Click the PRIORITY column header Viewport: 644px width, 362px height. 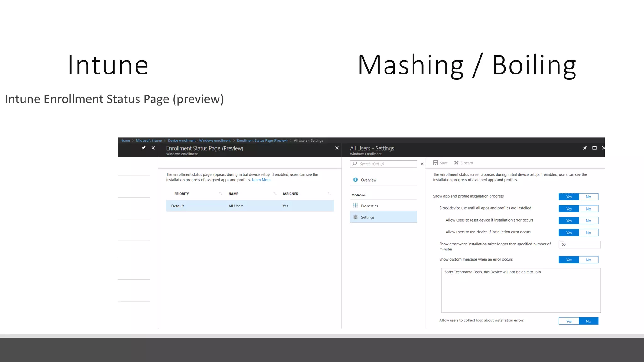pos(181,194)
